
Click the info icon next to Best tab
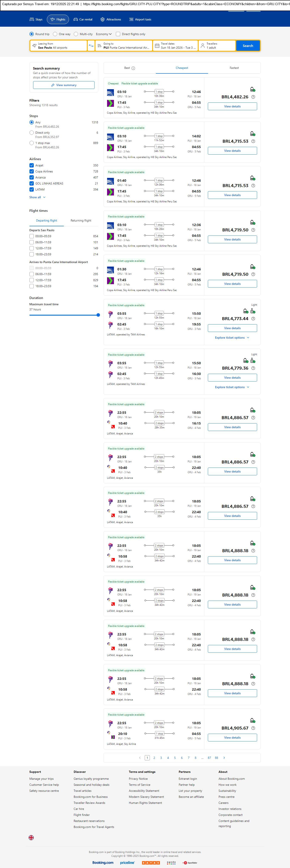point(133,68)
